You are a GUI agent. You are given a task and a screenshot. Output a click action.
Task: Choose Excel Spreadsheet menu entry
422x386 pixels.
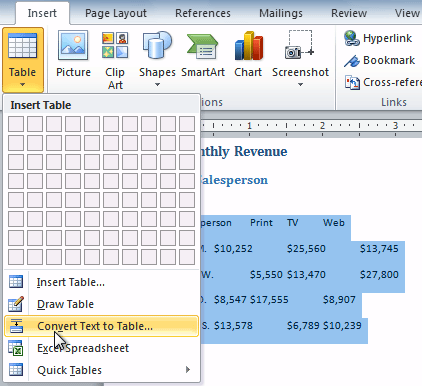click(102, 348)
